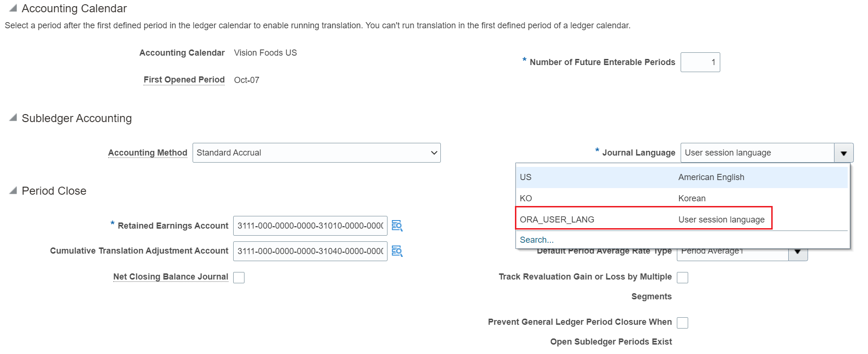
Task: Click the Journal Language dropdown arrow
Action: coord(843,153)
